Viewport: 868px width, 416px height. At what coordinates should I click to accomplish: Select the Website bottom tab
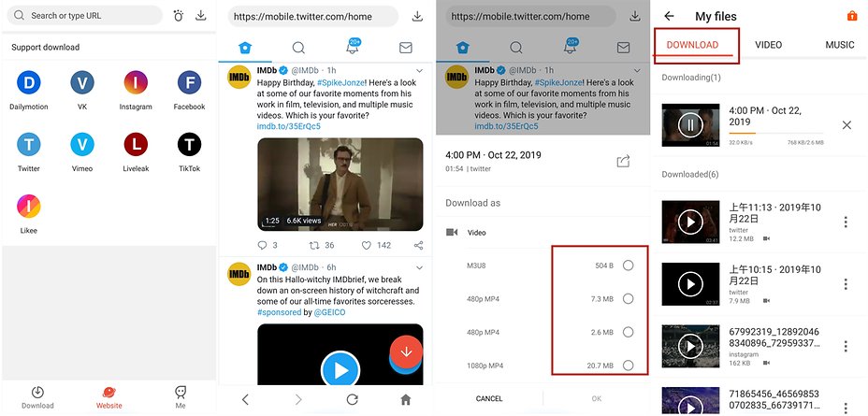click(x=109, y=397)
